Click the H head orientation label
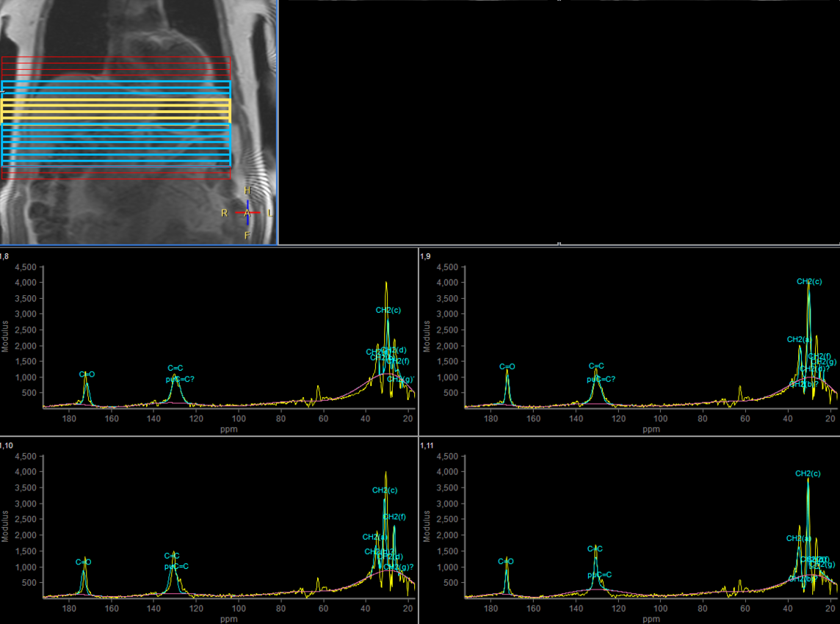 coord(247,191)
